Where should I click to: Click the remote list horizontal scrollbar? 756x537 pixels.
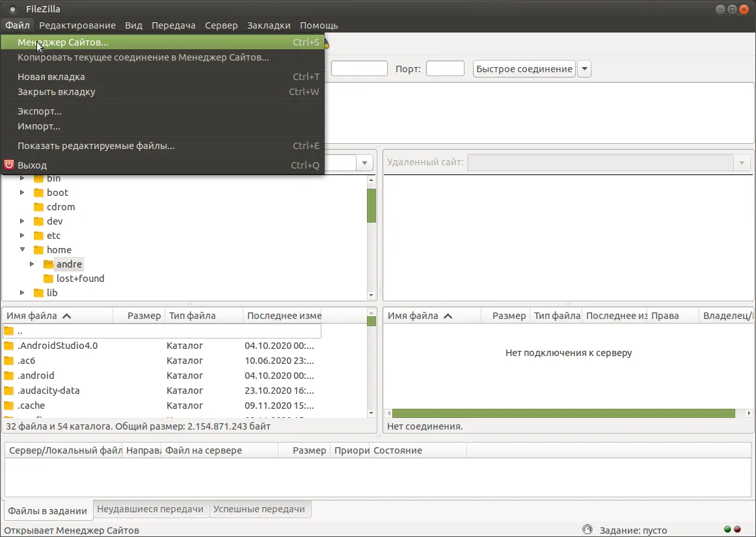click(563, 413)
